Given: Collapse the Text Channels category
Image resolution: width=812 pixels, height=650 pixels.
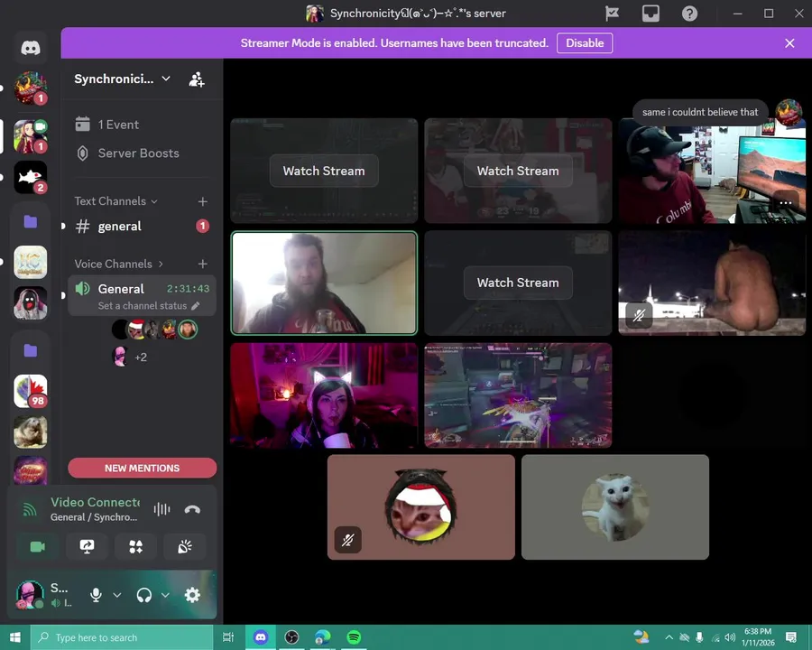Looking at the screenshot, I should point(115,201).
